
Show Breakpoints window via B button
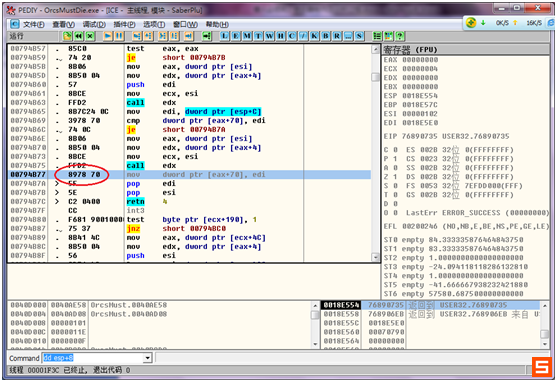point(325,36)
